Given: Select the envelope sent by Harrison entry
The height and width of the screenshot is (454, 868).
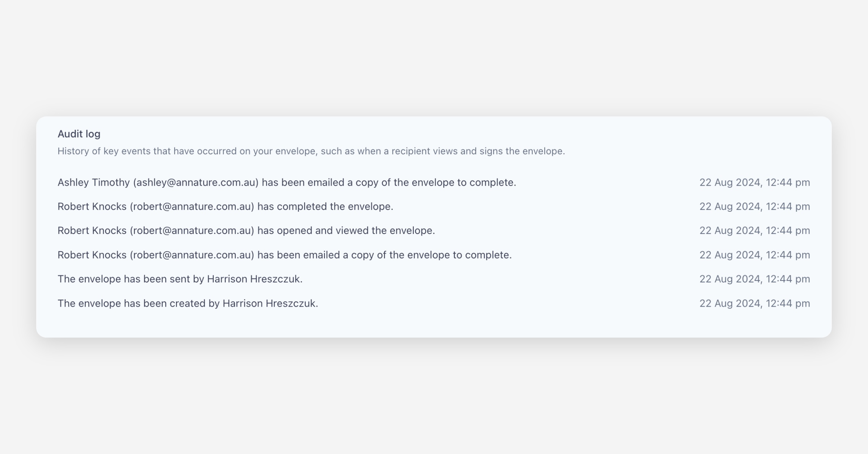Looking at the screenshot, I should [x=180, y=279].
